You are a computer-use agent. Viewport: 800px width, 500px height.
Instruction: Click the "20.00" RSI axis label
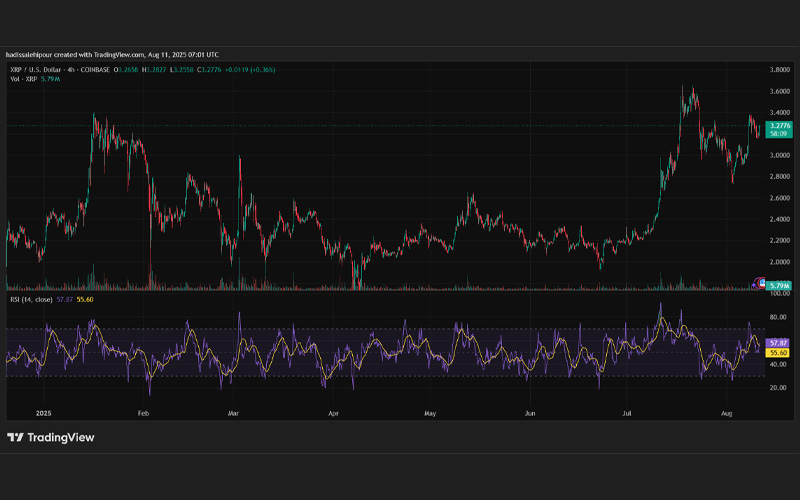tap(778, 388)
